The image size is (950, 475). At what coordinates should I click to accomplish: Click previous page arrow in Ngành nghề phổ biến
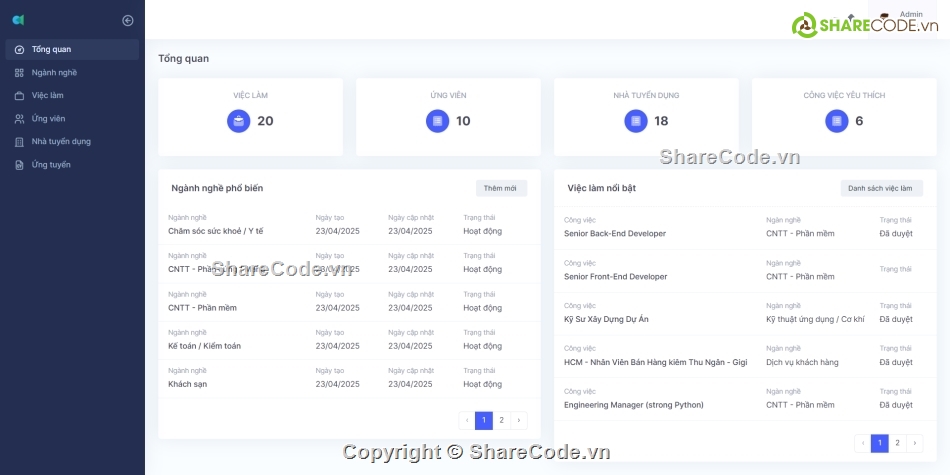point(467,420)
